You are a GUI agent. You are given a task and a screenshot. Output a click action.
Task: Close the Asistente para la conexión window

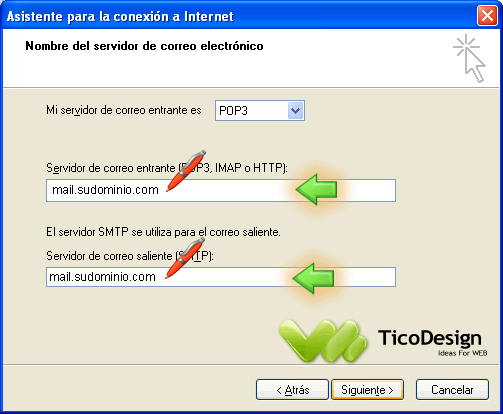(x=487, y=16)
